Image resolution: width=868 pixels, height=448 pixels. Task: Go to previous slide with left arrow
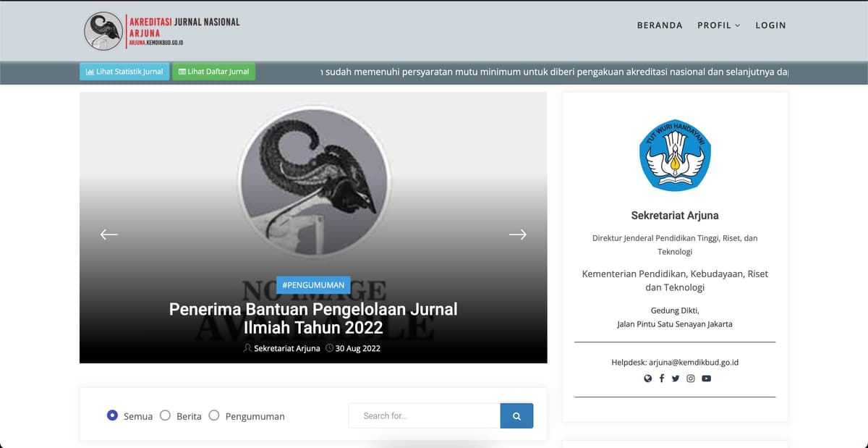(x=109, y=234)
